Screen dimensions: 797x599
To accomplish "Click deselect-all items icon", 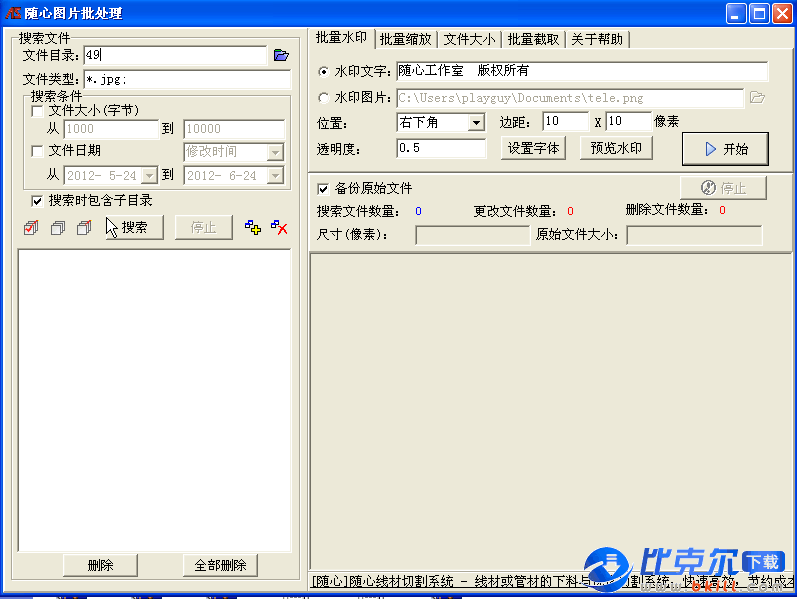I will tap(58, 227).
